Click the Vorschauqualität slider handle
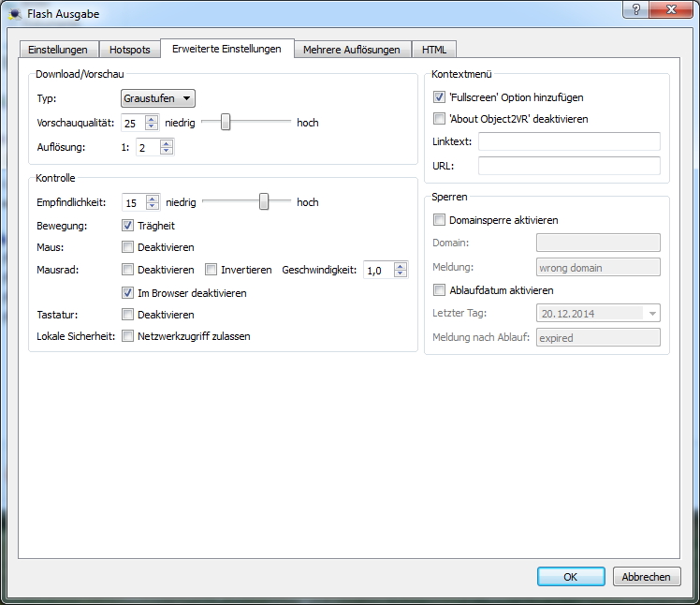The width and height of the screenshot is (700, 605). [225, 123]
